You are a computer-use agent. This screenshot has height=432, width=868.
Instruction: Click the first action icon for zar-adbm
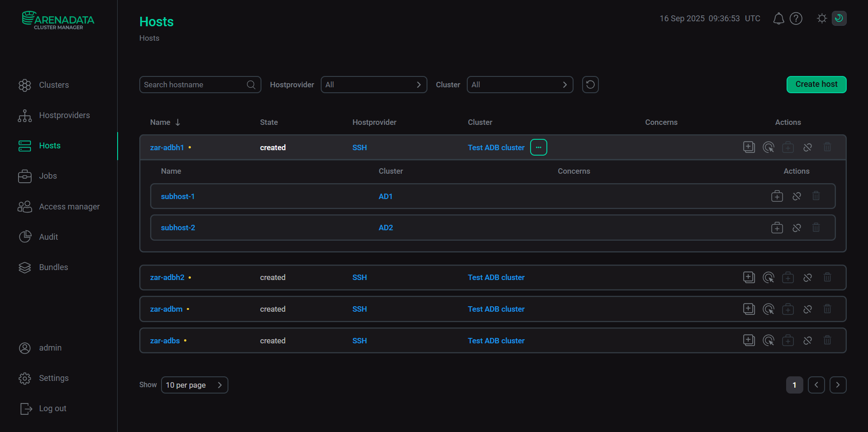click(749, 309)
